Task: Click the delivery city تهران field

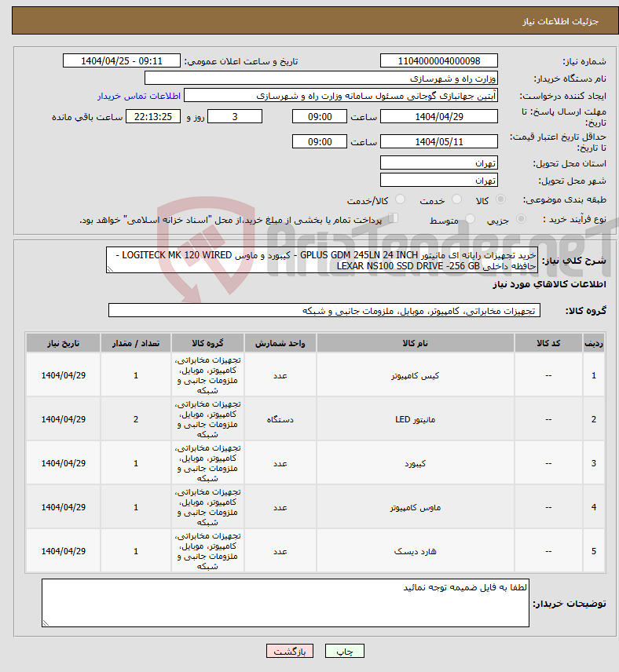Action: (x=439, y=181)
